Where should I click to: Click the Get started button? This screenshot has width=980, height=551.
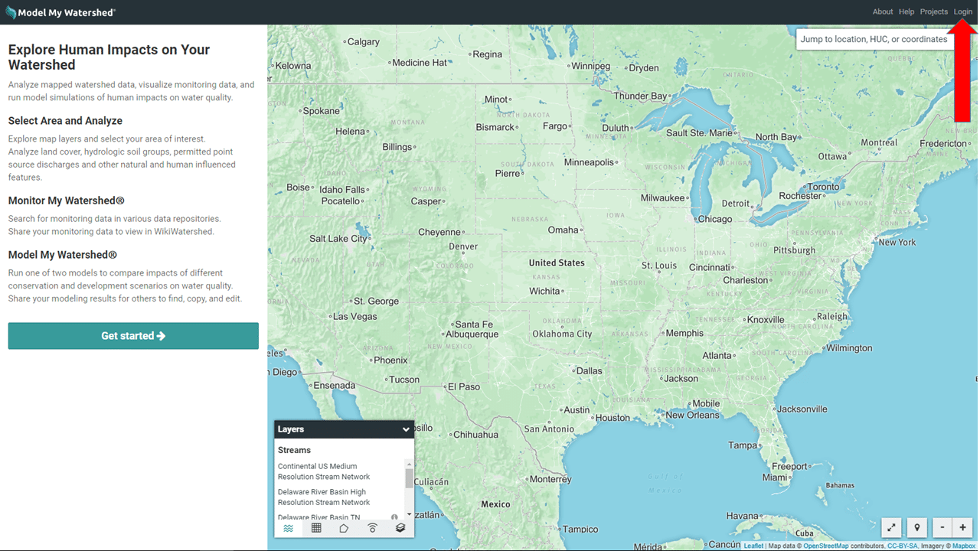(132, 335)
